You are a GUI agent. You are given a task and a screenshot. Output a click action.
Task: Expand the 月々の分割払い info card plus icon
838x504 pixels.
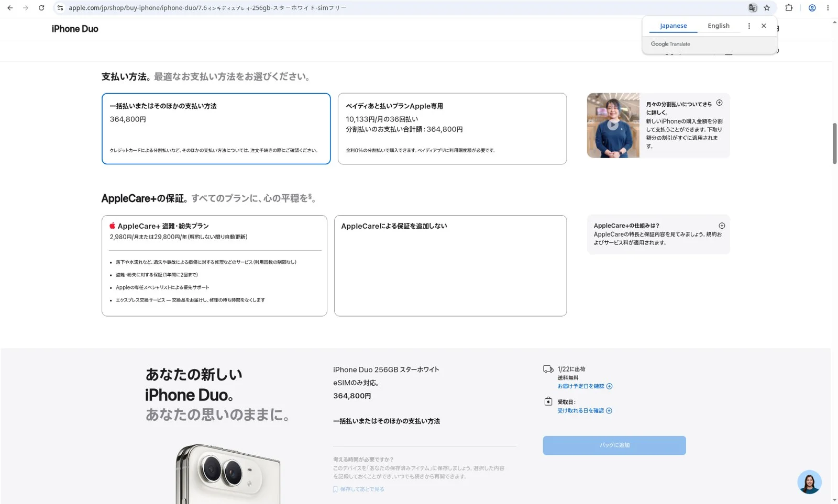click(719, 103)
